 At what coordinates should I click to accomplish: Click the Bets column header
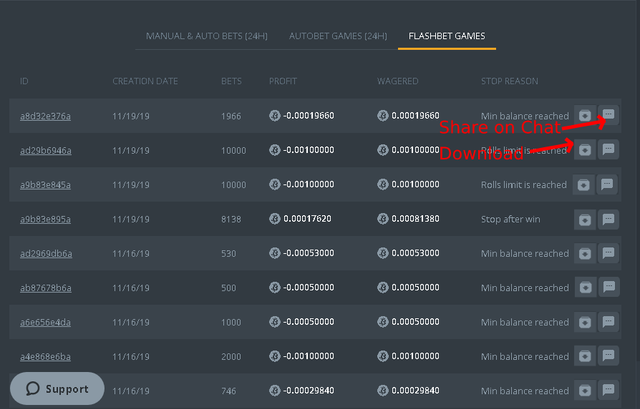231,81
